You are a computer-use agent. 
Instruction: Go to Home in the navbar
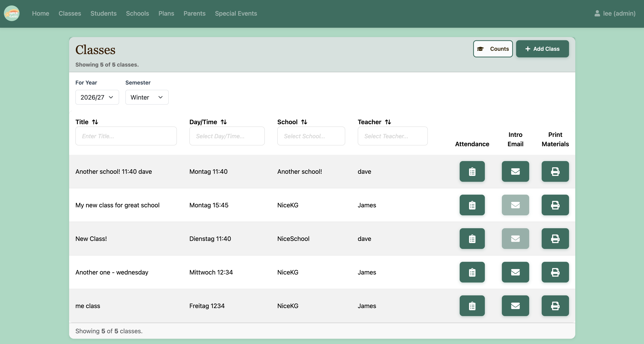(x=40, y=13)
